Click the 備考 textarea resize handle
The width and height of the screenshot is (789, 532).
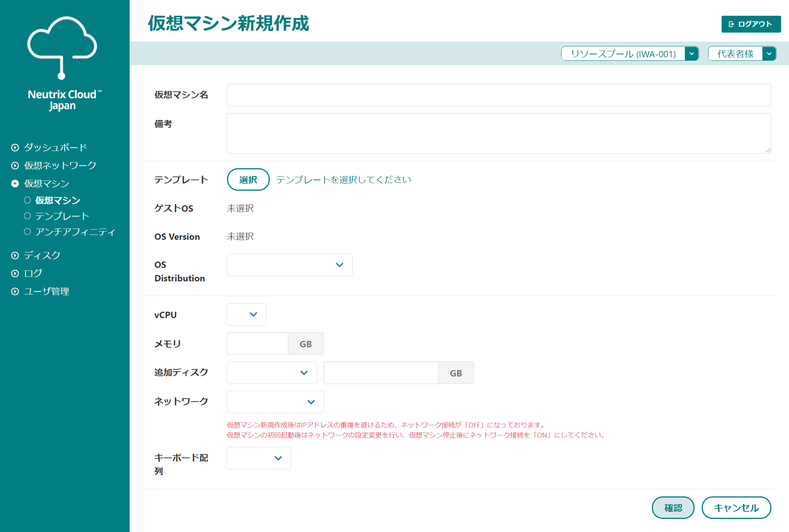click(768, 150)
